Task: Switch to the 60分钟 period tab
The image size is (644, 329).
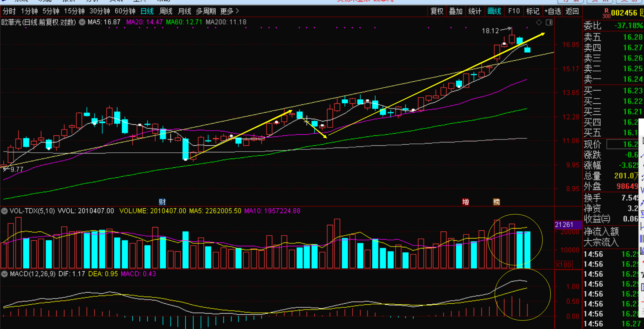Action: (x=125, y=11)
